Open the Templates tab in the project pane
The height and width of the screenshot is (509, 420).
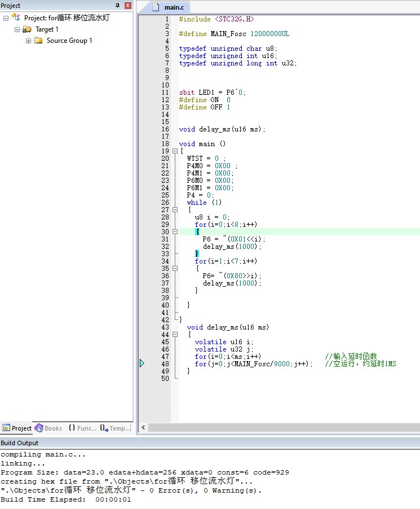pos(115,428)
